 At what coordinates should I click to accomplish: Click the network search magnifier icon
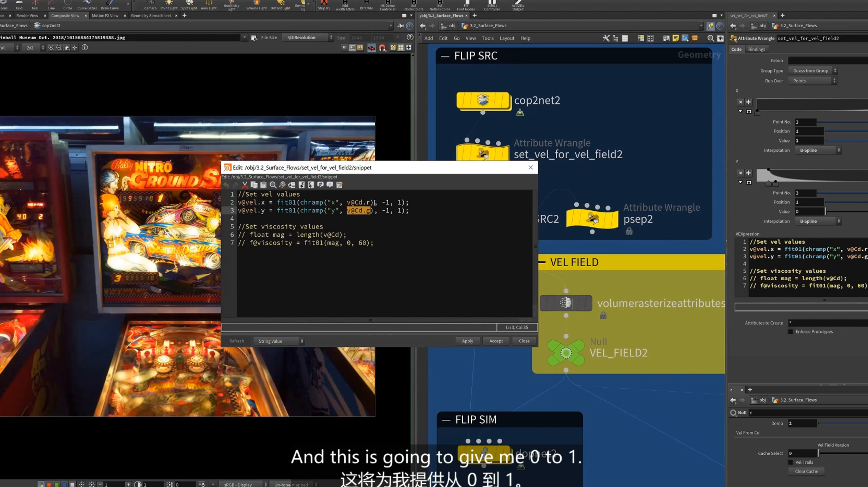coord(711,38)
